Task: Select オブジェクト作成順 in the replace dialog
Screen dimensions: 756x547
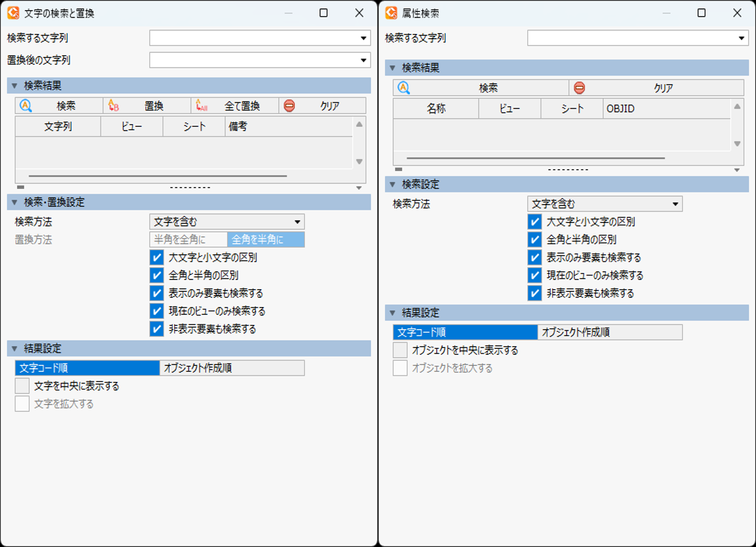Action: [232, 368]
